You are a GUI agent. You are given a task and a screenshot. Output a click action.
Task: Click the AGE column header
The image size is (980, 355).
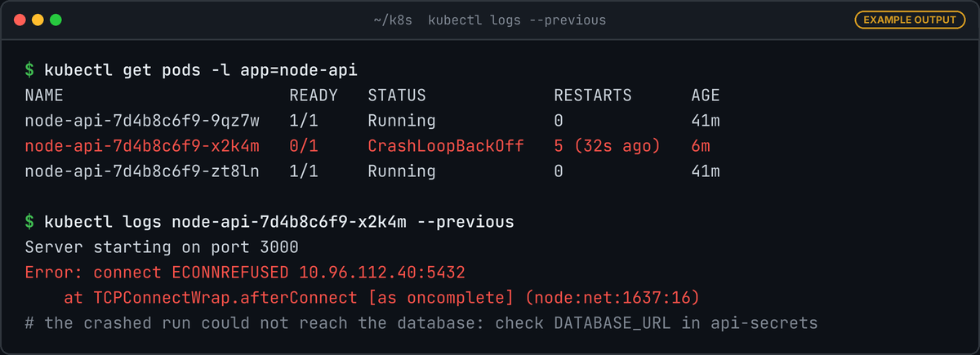(x=706, y=95)
